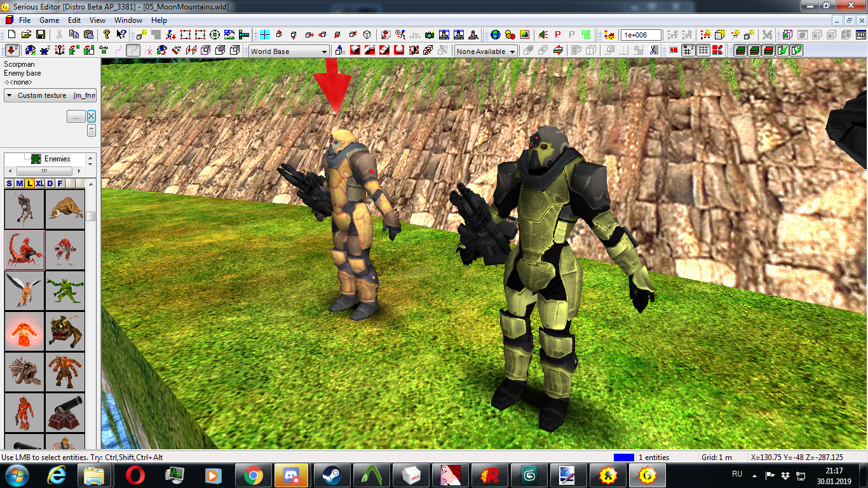The height and width of the screenshot is (488, 868).
Task: Open the Edit menu
Action: 74,20
